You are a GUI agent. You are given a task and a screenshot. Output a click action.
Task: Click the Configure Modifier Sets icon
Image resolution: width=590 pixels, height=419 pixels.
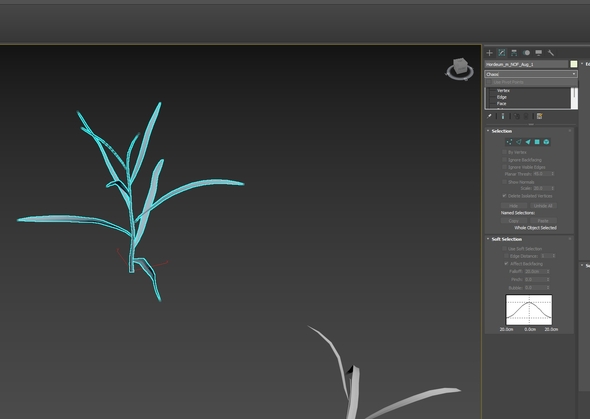[x=540, y=116]
